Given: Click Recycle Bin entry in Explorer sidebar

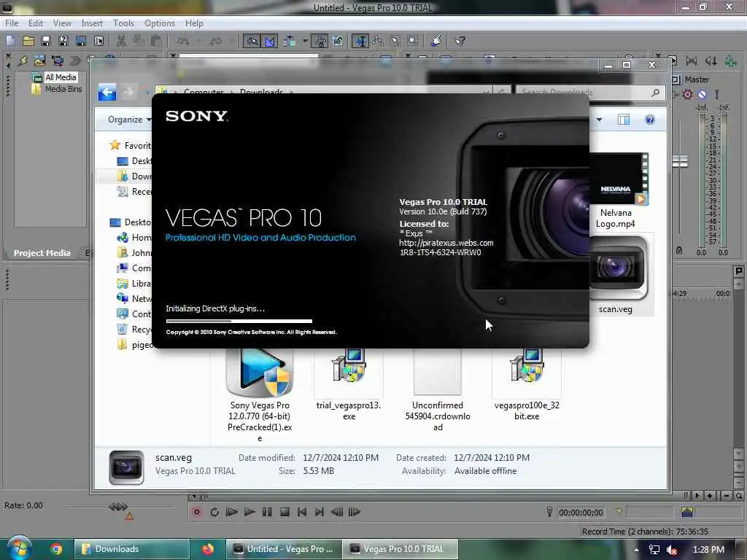Looking at the screenshot, I should [x=134, y=329].
